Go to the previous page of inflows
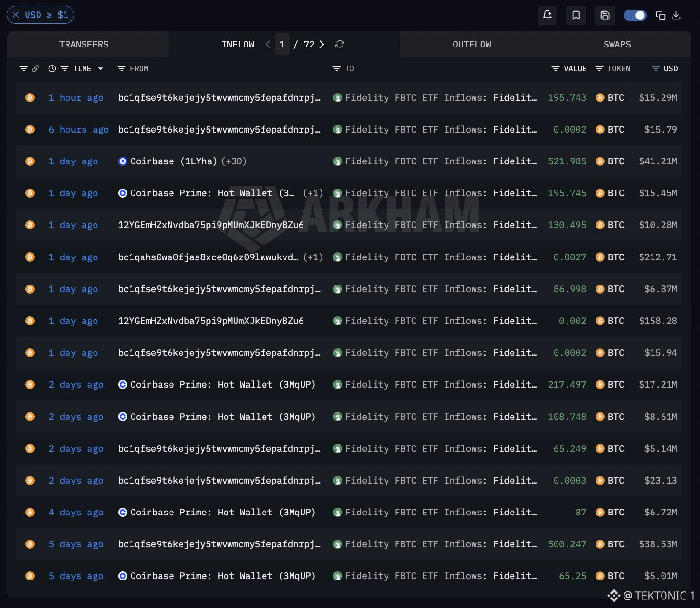Viewport: 700px width, 608px height. (x=268, y=44)
